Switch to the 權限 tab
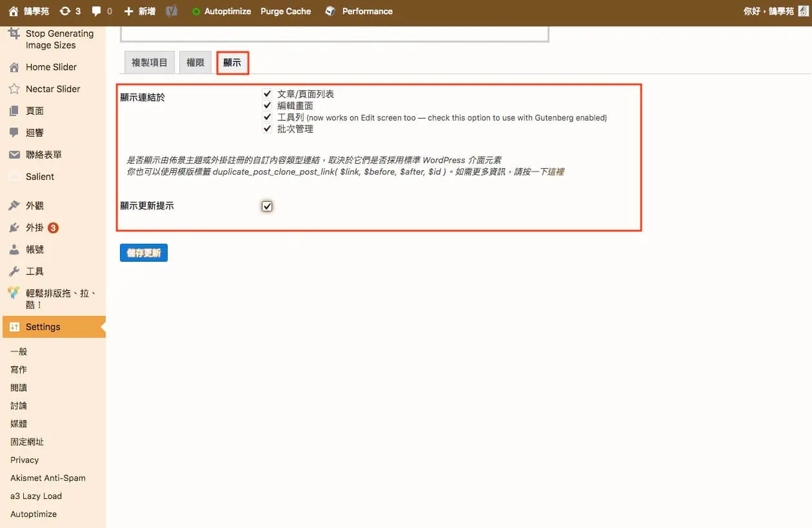The image size is (812, 528). 195,63
